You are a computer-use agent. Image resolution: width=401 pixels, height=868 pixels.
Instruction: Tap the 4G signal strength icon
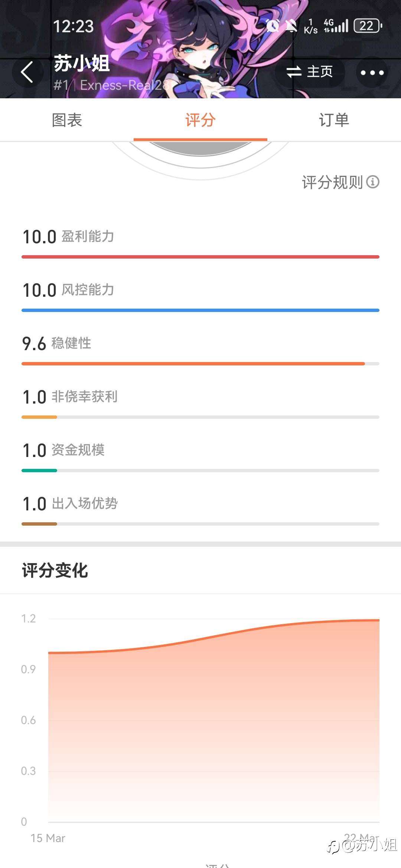tap(336, 26)
